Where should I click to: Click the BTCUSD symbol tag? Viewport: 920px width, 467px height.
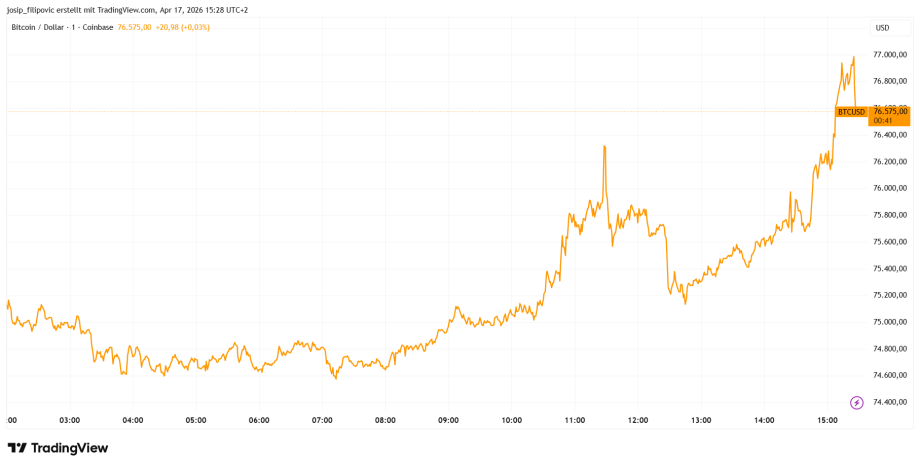(850, 112)
